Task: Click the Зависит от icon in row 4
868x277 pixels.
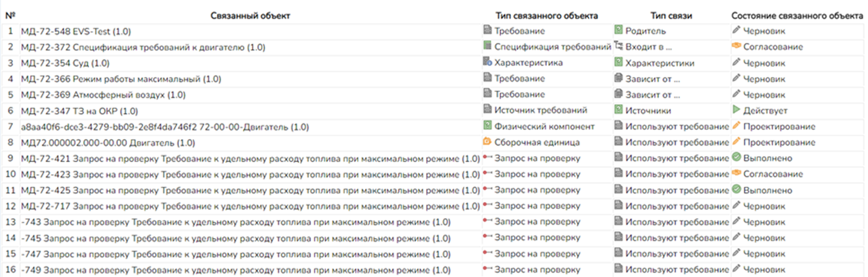Action: [x=618, y=78]
